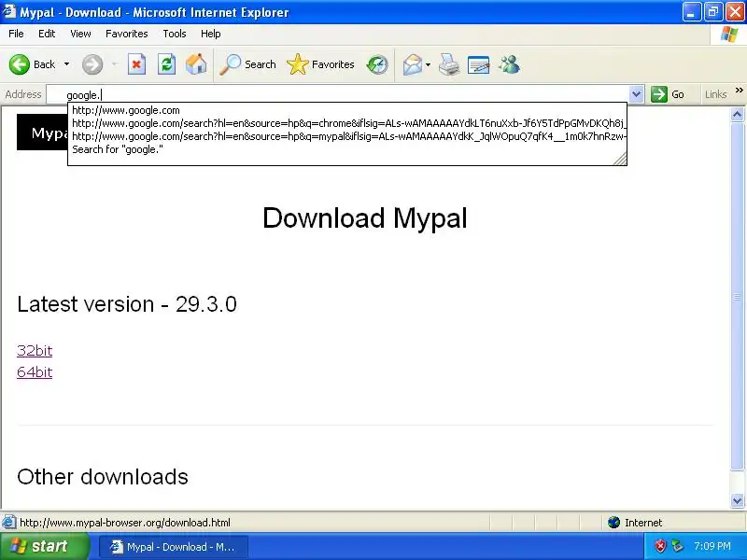Minimize the Internet Explorer window
This screenshot has height=560, width=747.
[x=692, y=12]
